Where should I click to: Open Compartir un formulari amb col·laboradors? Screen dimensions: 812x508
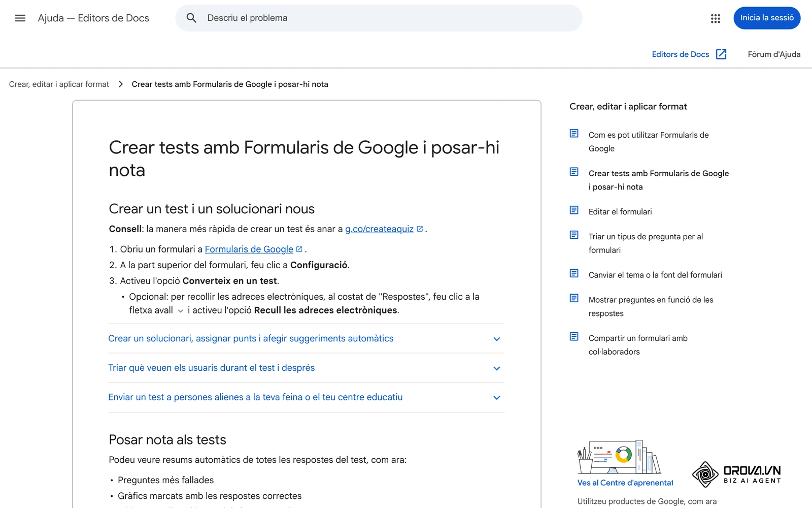(x=638, y=345)
